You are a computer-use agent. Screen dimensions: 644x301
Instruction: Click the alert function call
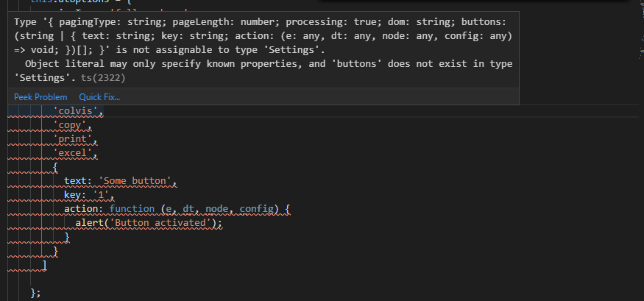tap(89, 223)
